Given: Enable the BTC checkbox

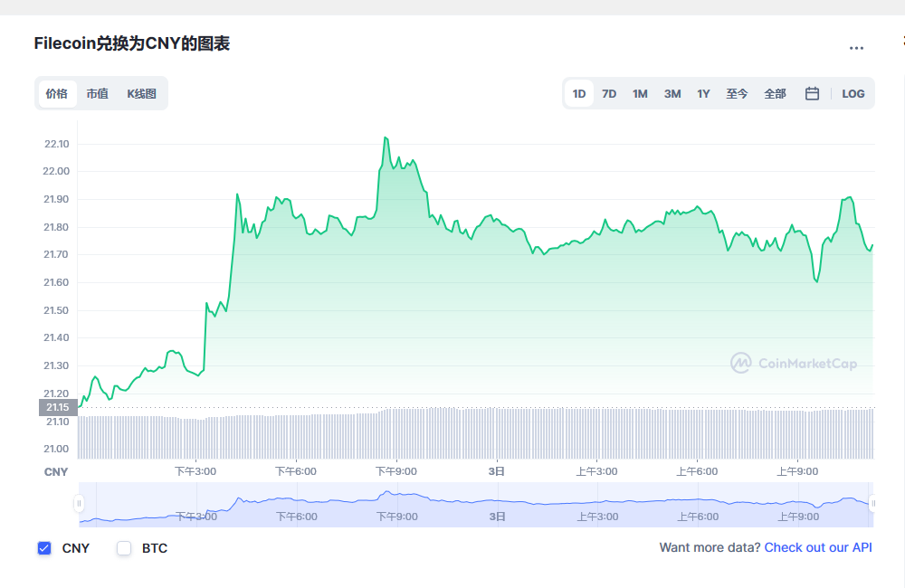Looking at the screenshot, I should pyautogui.click(x=124, y=548).
